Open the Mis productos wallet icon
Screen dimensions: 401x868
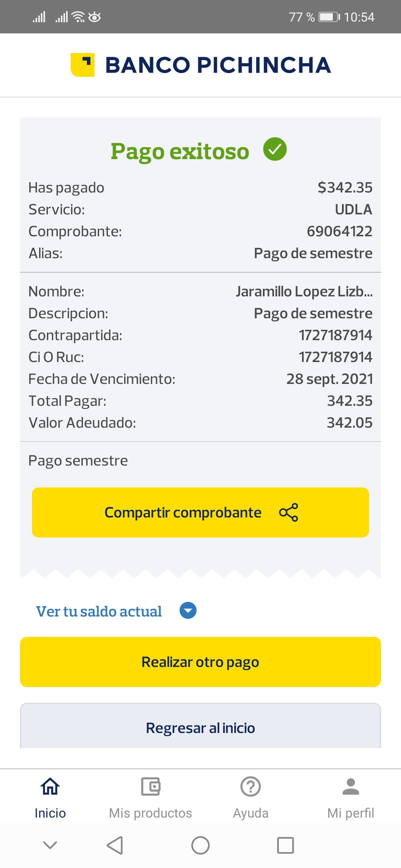tap(150, 786)
